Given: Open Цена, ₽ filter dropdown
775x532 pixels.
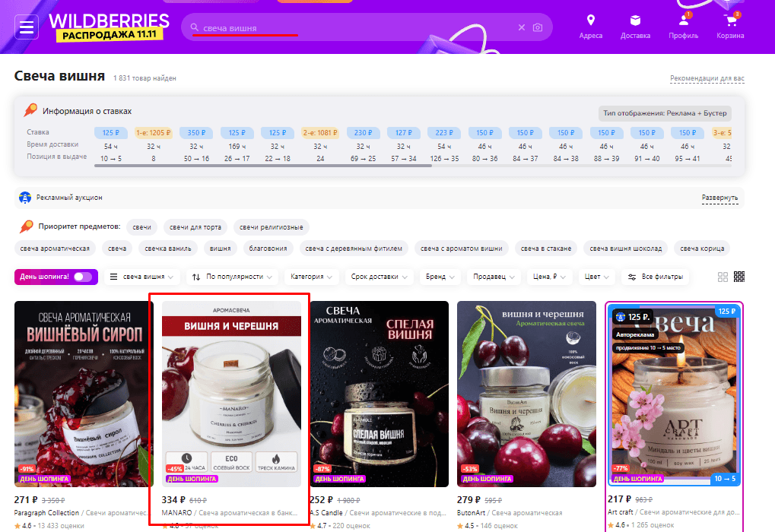Looking at the screenshot, I should pyautogui.click(x=549, y=277).
